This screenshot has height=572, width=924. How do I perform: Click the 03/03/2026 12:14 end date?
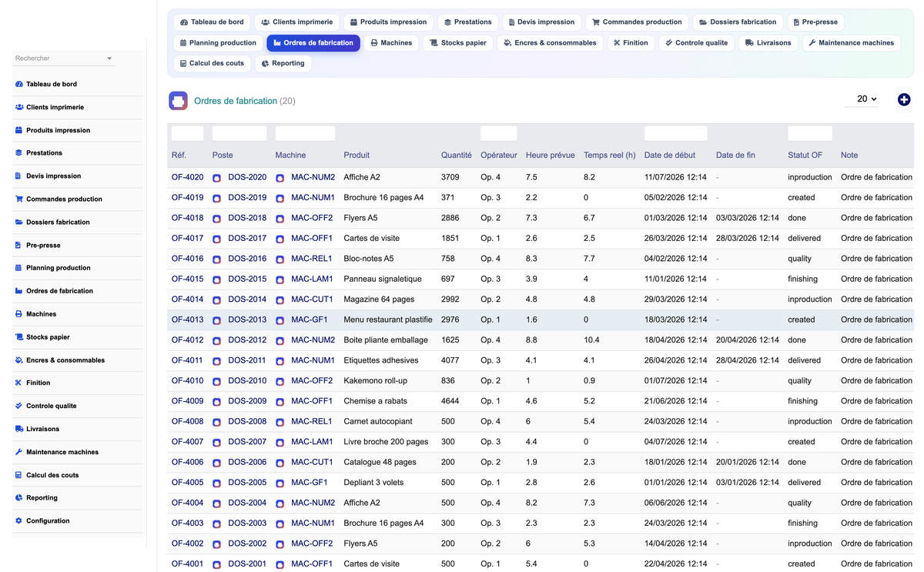748,218
